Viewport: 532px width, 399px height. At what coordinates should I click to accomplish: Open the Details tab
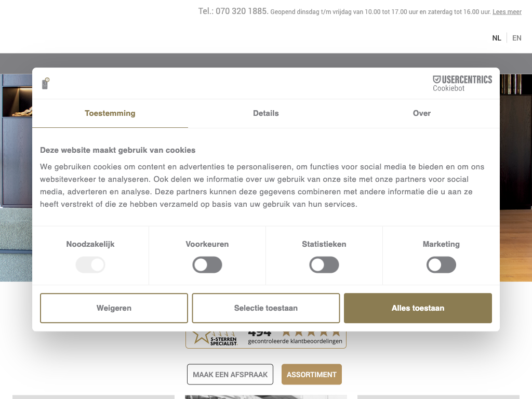click(266, 113)
